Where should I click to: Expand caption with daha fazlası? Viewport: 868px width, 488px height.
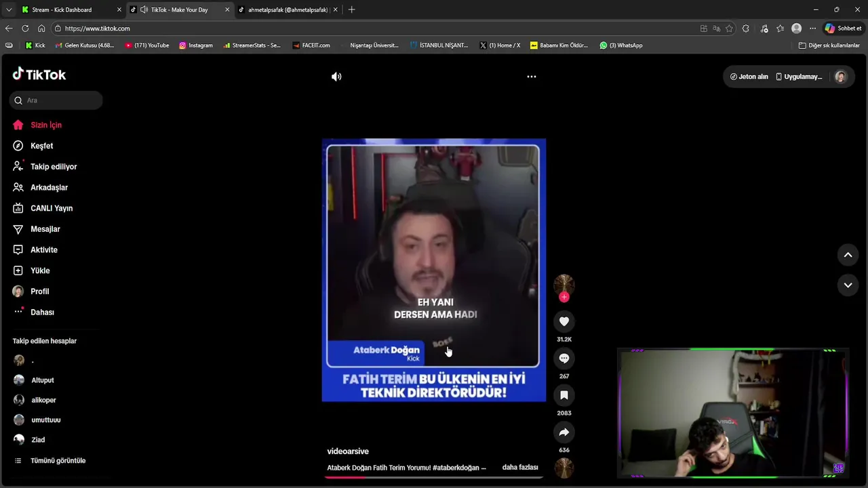pos(520,468)
